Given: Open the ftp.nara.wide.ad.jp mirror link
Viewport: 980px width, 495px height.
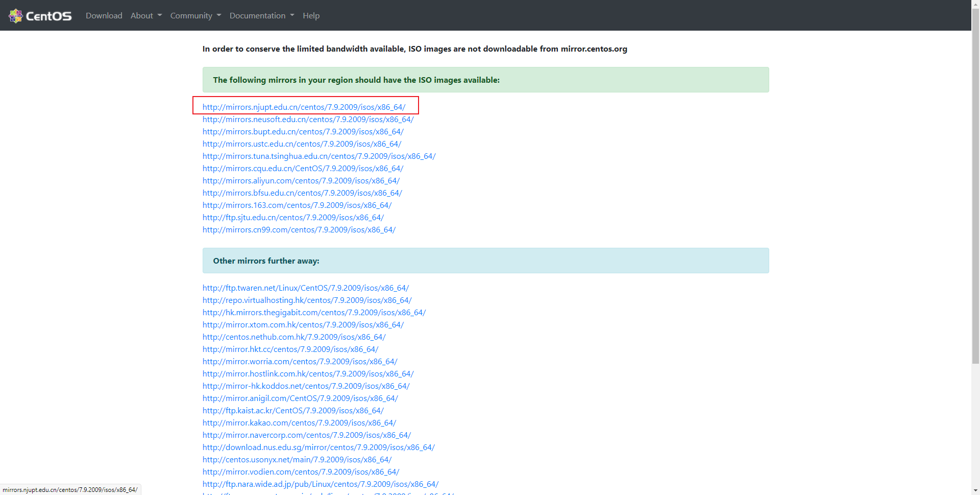Looking at the screenshot, I should (321, 484).
